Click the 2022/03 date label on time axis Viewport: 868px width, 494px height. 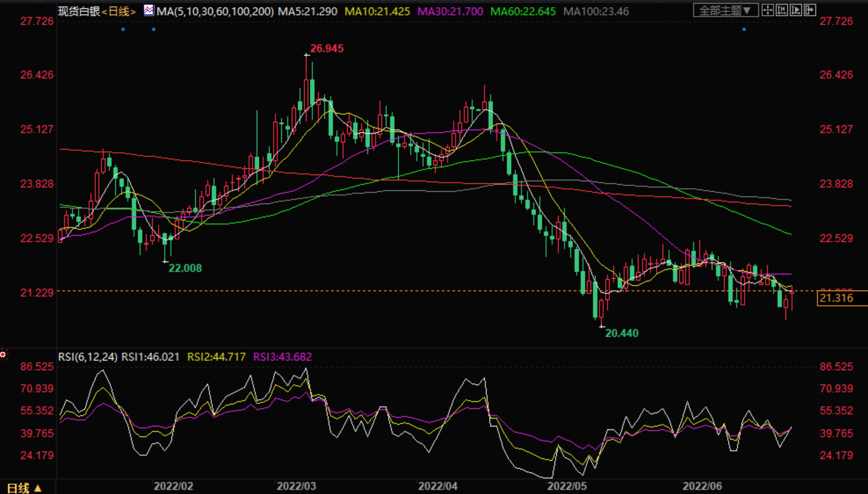click(296, 486)
